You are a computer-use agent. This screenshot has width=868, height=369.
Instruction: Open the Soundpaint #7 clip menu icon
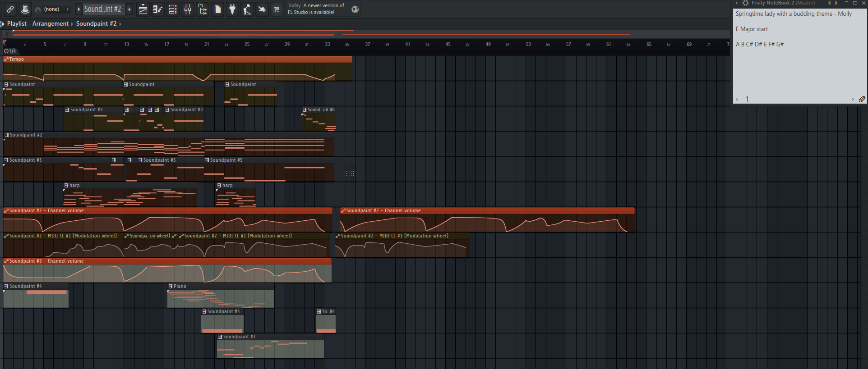point(220,337)
